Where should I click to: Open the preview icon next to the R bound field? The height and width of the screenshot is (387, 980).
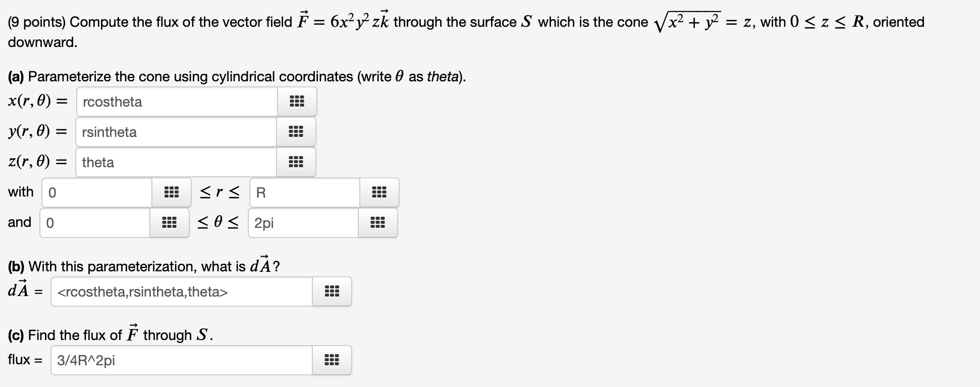coord(380,192)
